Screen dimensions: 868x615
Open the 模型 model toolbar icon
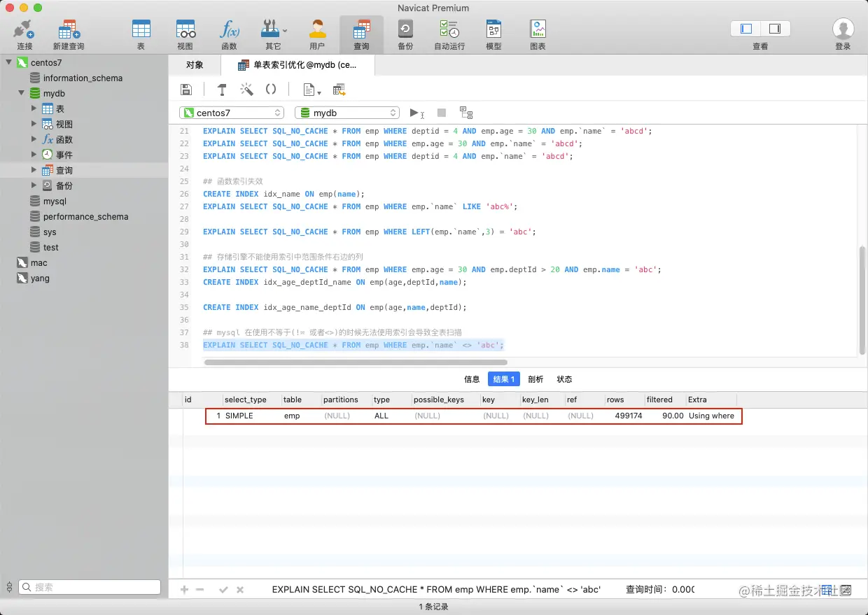(x=493, y=34)
